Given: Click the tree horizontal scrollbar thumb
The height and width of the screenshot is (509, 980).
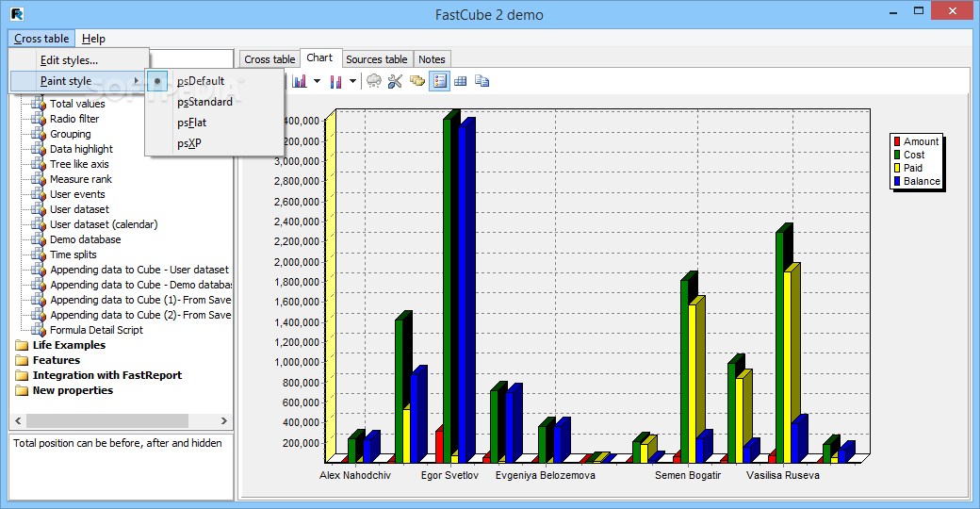Looking at the screenshot, I should (x=106, y=420).
